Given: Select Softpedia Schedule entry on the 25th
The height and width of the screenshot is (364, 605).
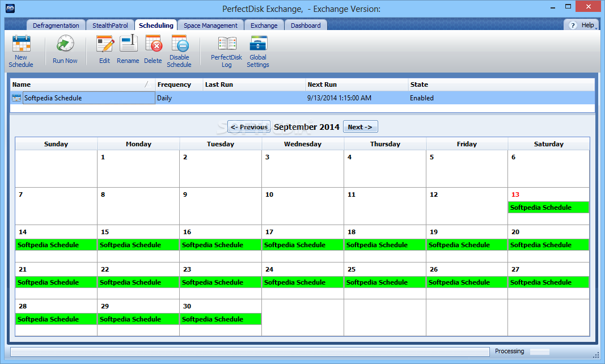Looking at the screenshot, I should pyautogui.click(x=384, y=282).
